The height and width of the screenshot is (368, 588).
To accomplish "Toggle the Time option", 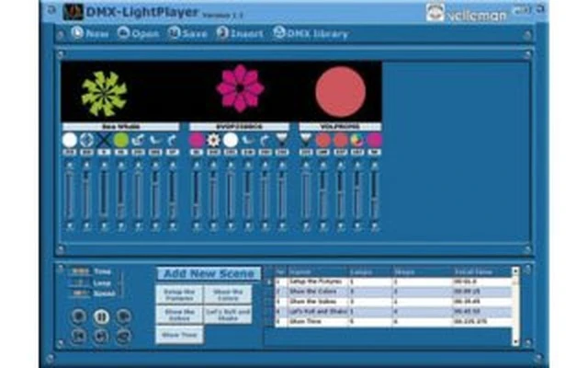I will [x=92, y=271].
